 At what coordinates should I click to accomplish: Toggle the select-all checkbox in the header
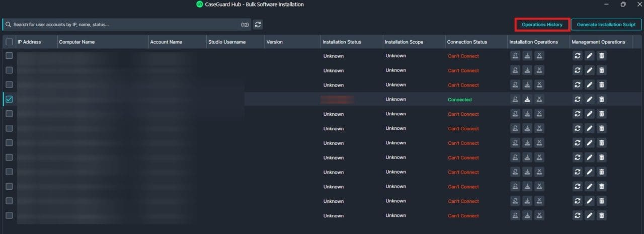pos(9,42)
